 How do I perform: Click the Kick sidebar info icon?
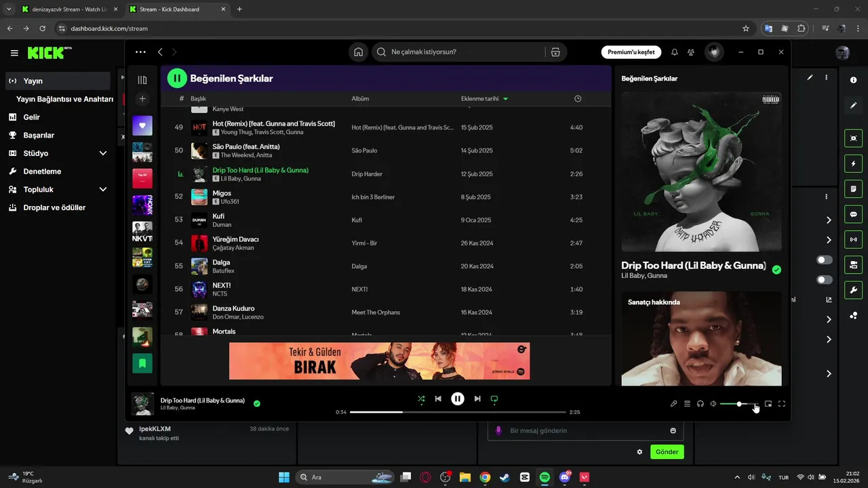(853, 80)
